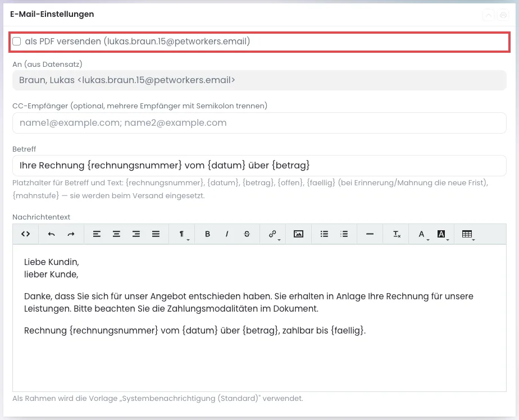Collapse the E-Mail-Einstellungen panel
This screenshot has height=420, width=519.
pyautogui.click(x=489, y=15)
